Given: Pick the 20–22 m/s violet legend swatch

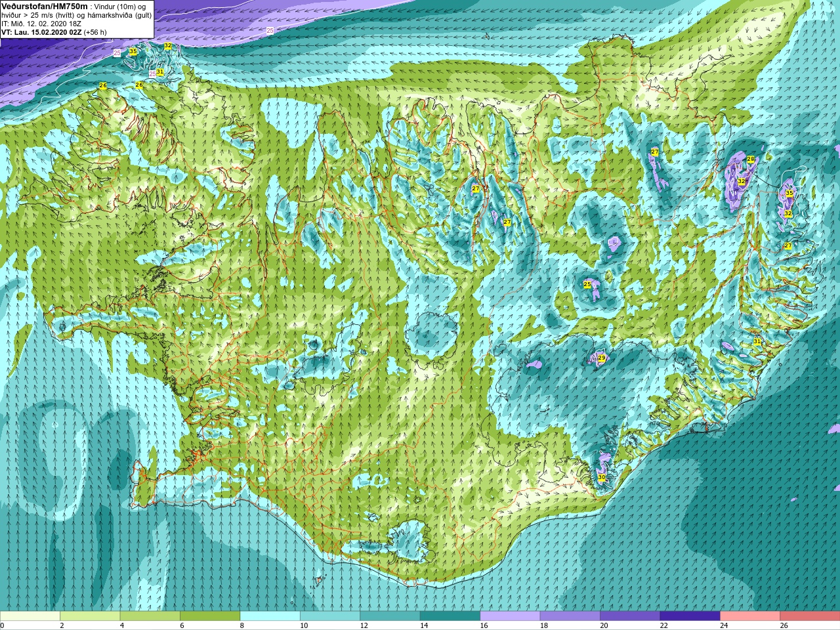Looking at the screenshot, I should point(630,616).
